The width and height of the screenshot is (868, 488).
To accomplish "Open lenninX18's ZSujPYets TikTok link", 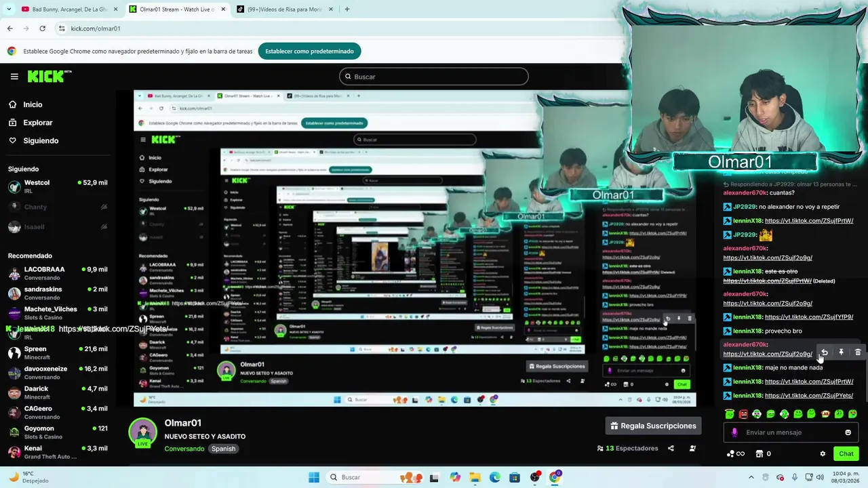I will 809,396.
